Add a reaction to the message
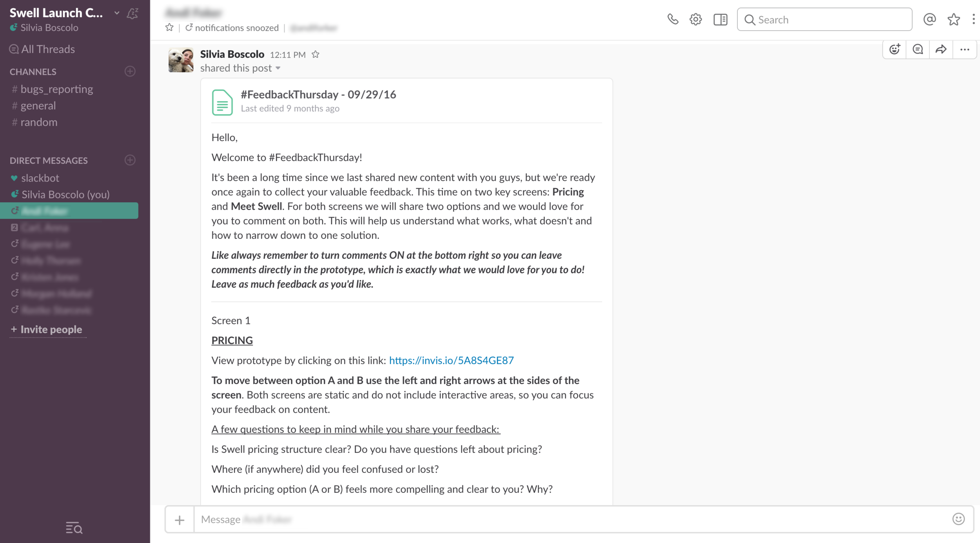The image size is (980, 543). click(895, 49)
